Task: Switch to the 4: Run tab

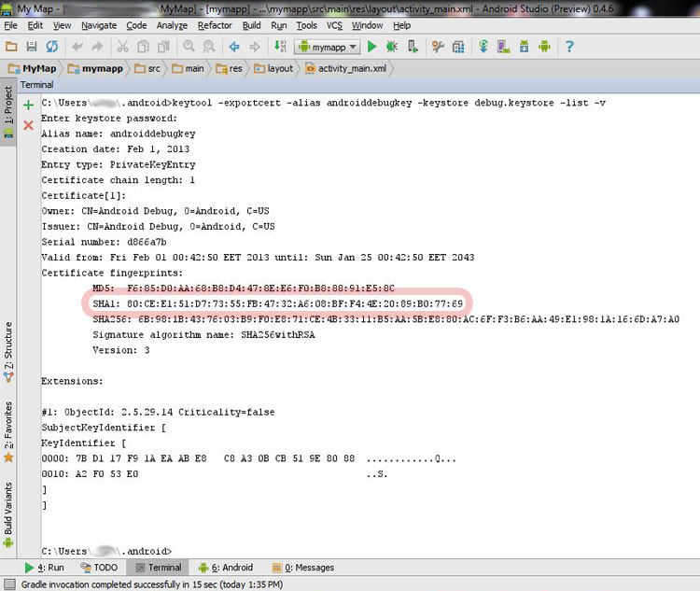Action: click(44, 568)
